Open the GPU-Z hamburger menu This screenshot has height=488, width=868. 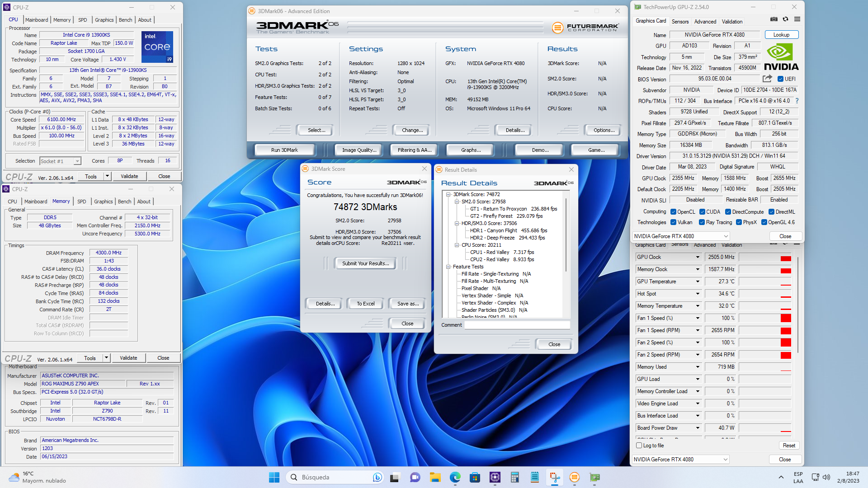(797, 19)
